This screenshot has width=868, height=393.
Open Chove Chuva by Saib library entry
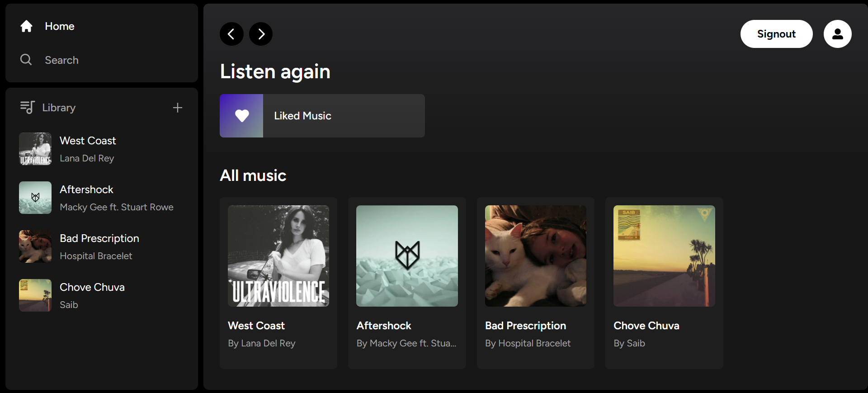(102, 295)
